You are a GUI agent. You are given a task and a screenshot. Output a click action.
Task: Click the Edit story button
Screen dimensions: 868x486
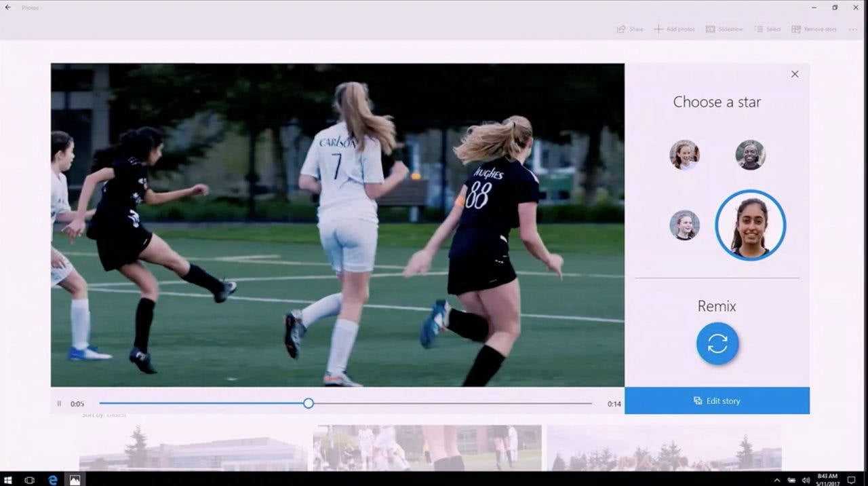pyautogui.click(x=717, y=401)
